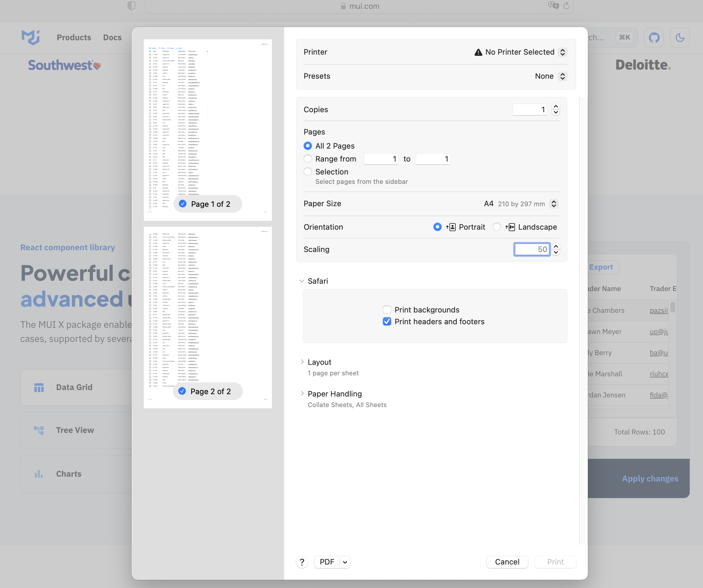Screen dimensions: 703x588
Task: Select the Data Grid panel icon
Action: pyautogui.click(x=39, y=387)
